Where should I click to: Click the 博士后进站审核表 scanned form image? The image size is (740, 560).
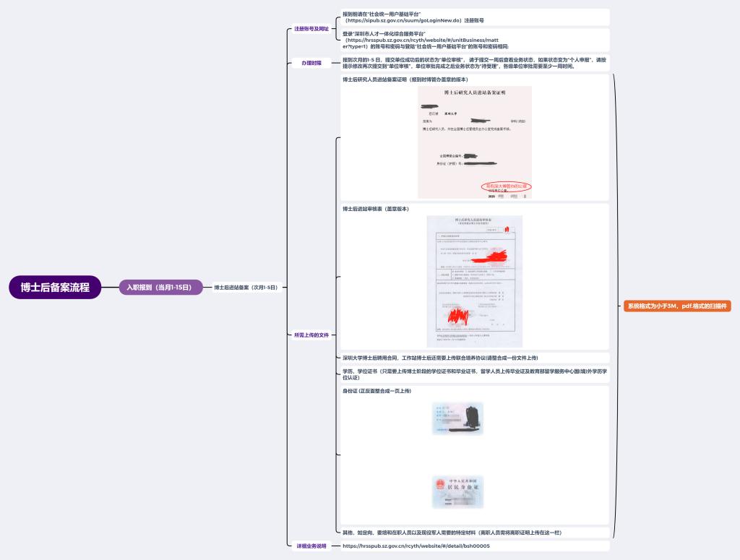point(474,281)
